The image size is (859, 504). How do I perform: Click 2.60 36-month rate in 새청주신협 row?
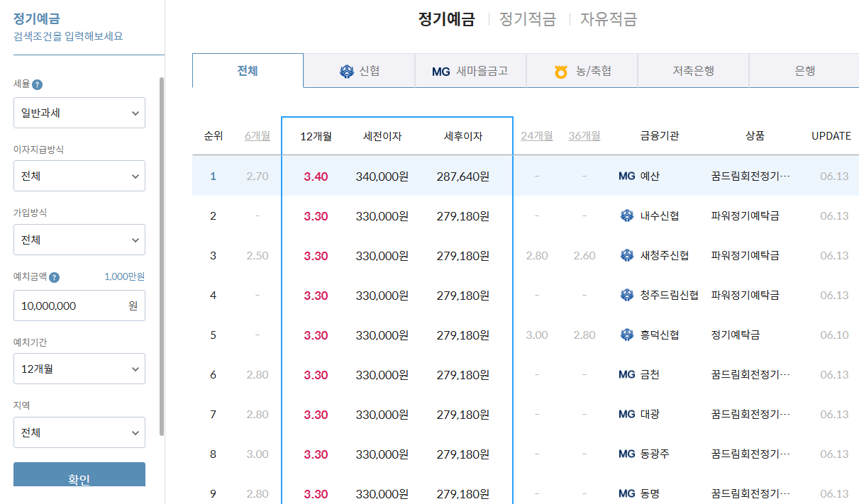[x=584, y=255]
